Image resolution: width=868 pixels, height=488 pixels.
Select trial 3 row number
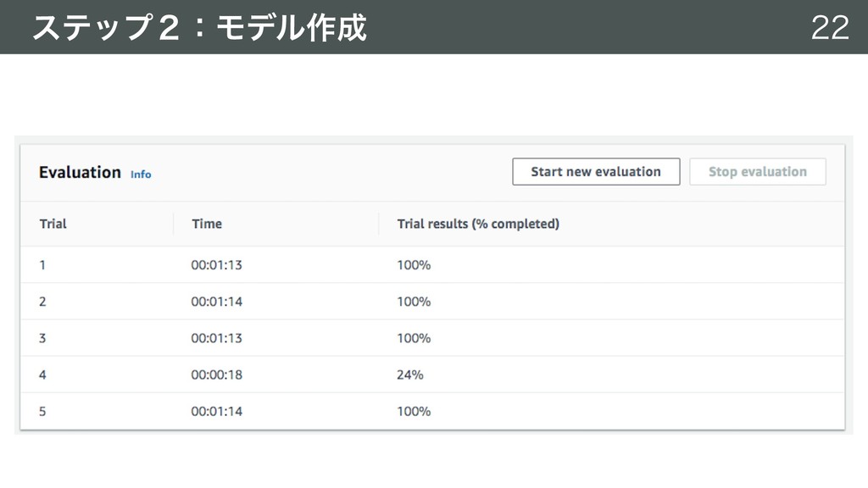(42, 338)
